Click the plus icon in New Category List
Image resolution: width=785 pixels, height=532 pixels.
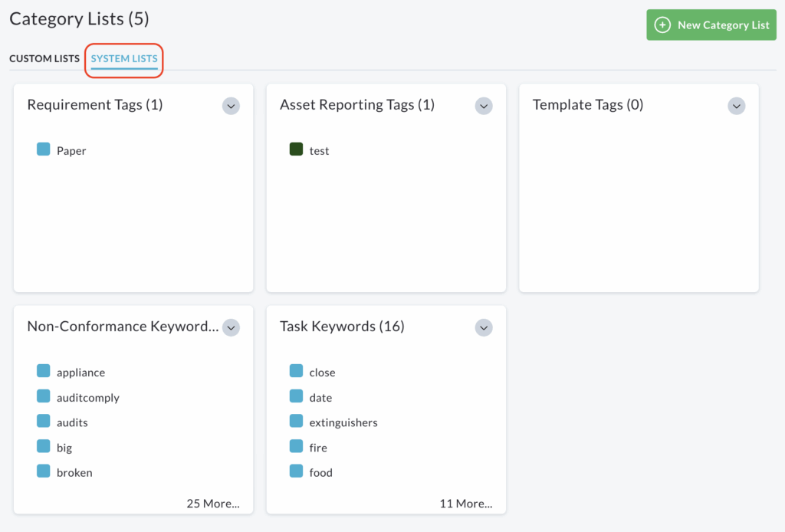pos(662,25)
